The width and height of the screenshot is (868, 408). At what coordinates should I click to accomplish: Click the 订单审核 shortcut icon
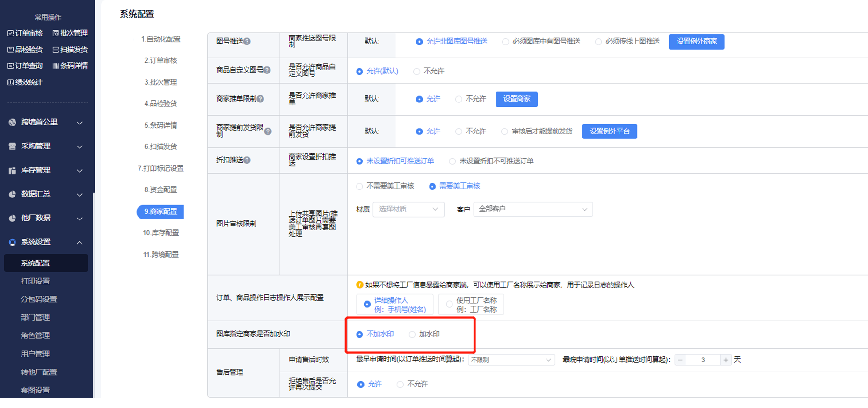pos(10,33)
